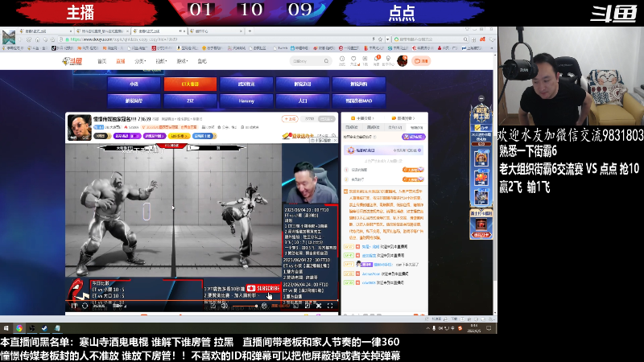Pause the video with the player play/pause control
The width and height of the screenshot is (644, 362).
pyautogui.click(x=74, y=306)
